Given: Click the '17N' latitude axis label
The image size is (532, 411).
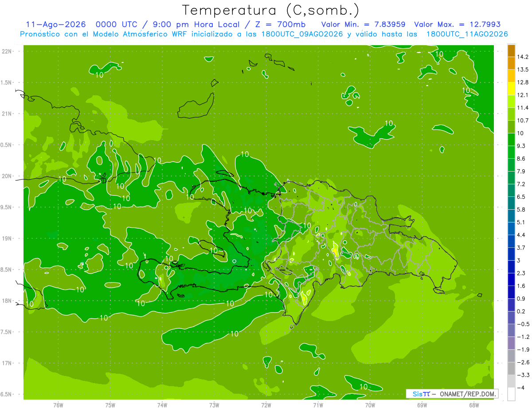Looking at the screenshot, I should pos(8,363).
